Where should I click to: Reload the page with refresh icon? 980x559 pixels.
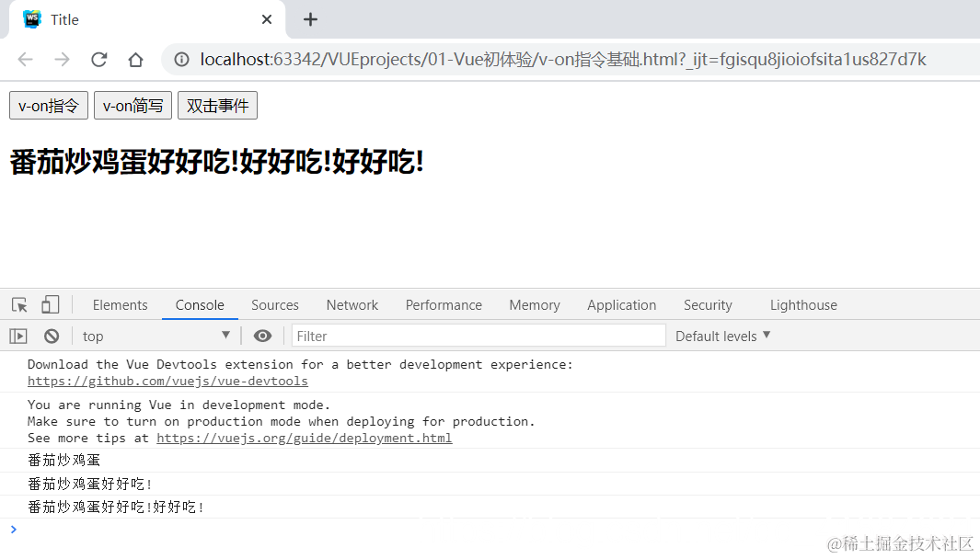click(x=98, y=60)
